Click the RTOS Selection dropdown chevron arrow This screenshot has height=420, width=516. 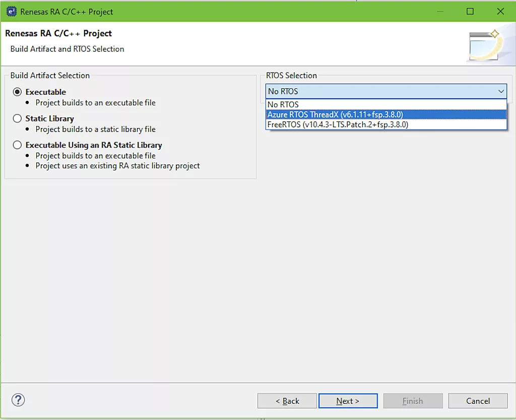tap(501, 91)
